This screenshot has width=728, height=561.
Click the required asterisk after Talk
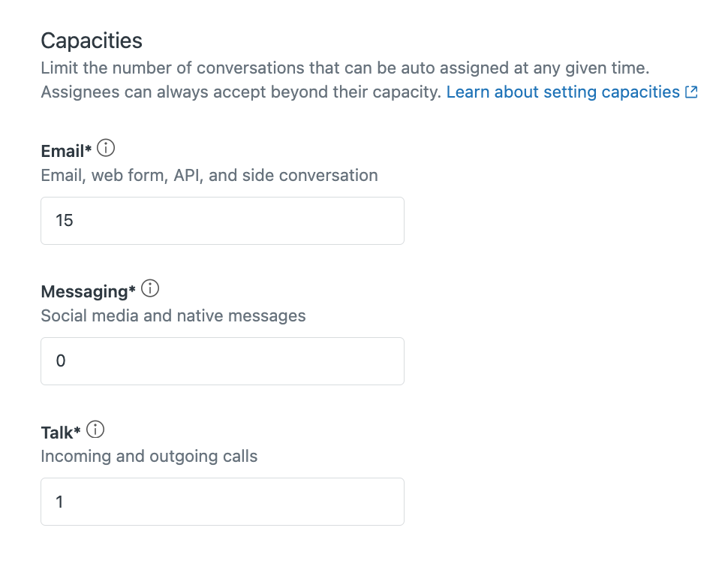pos(78,431)
